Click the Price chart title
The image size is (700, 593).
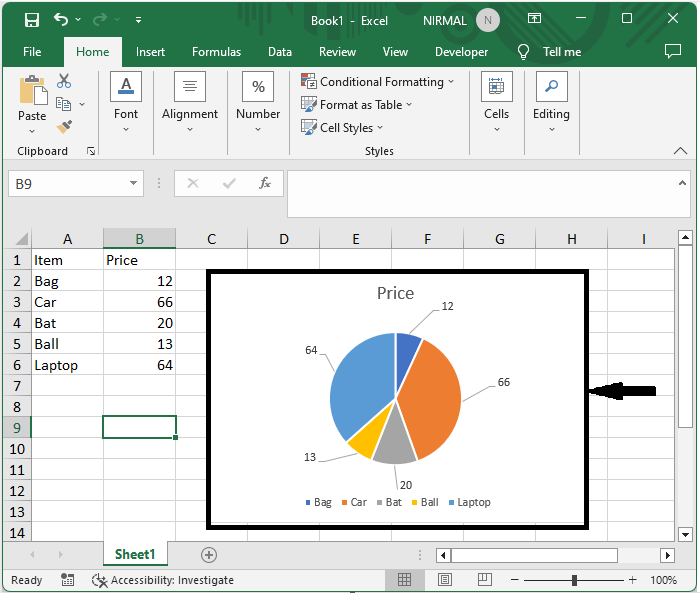pyautogui.click(x=396, y=293)
